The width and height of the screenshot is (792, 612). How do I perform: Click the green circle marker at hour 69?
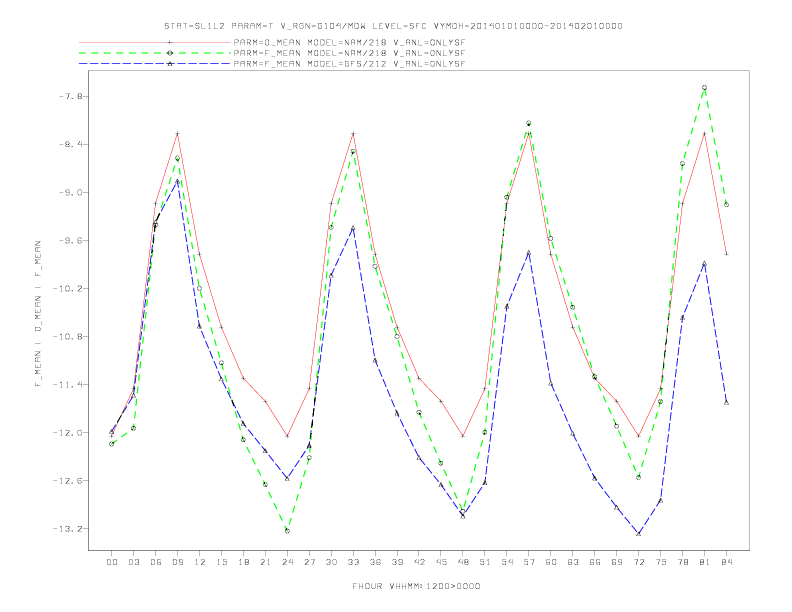click(x=617, y=426)
